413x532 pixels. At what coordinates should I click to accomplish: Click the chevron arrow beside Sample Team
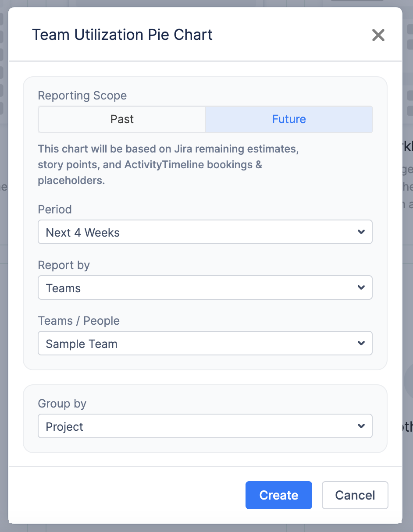pos(361,343)
